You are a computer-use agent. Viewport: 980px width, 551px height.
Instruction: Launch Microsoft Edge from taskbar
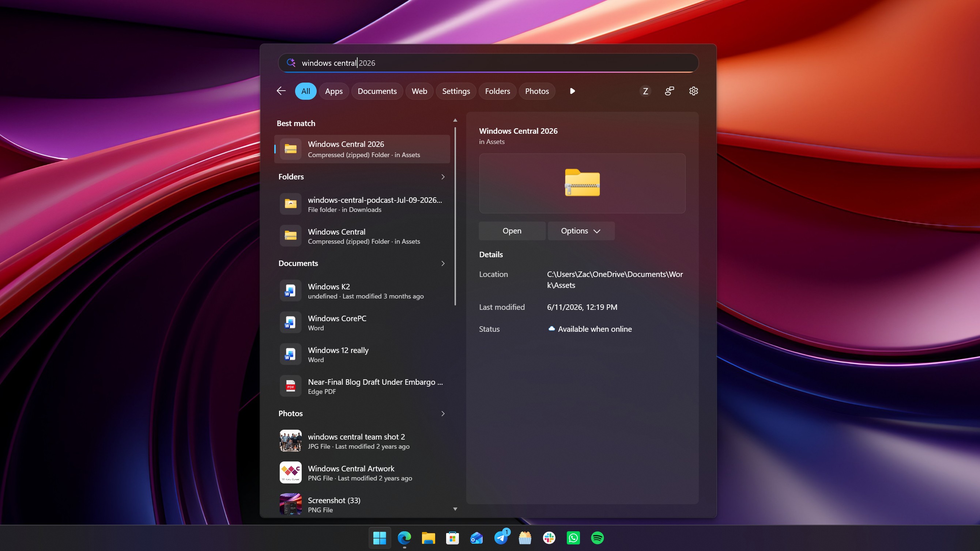tap(404, 538)
